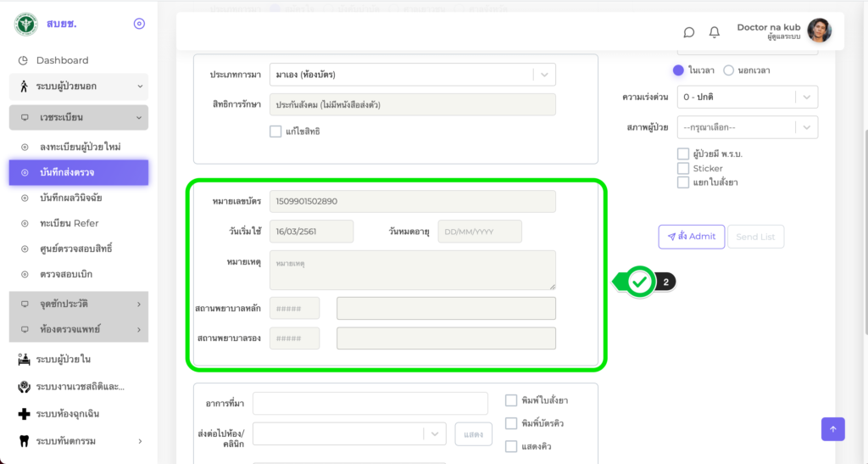Click the green checkmark step 2 marker
The height and width of the screenshot is (464, 868).
click(641, 282)
